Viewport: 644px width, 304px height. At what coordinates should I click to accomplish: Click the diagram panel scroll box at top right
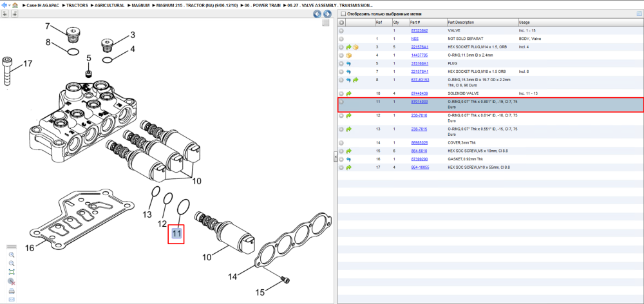[326, 23]
